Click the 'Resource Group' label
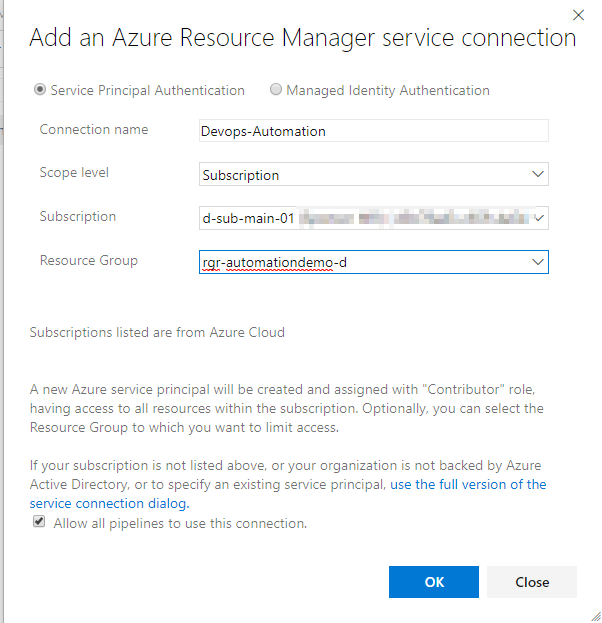This screenshot has height=623, width=602. pyautogui.click(x=89, y=260)
